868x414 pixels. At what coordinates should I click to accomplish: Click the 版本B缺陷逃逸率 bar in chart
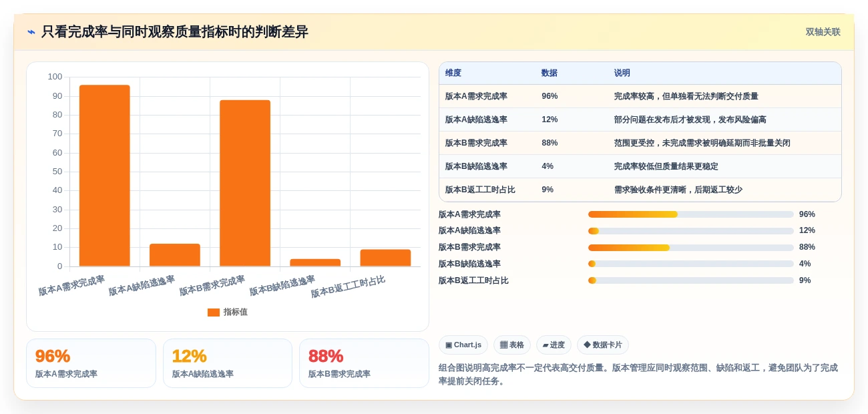click(315, 263)
